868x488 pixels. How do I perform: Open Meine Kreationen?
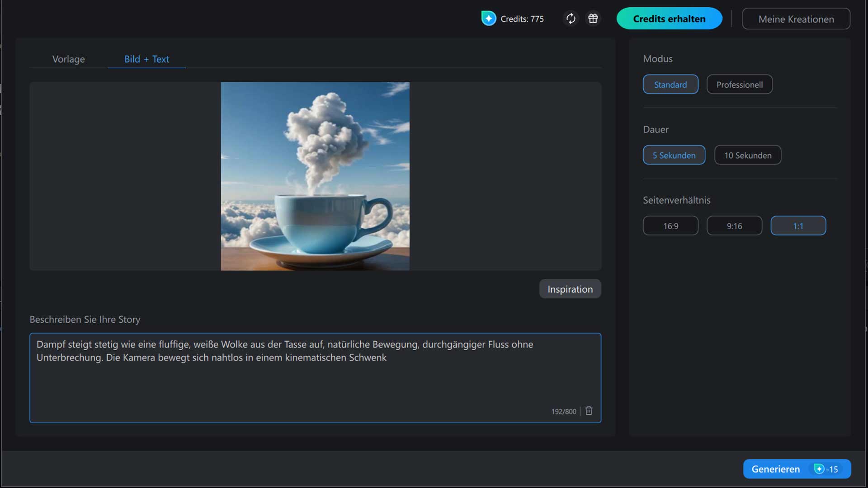[x=796, y=19]
